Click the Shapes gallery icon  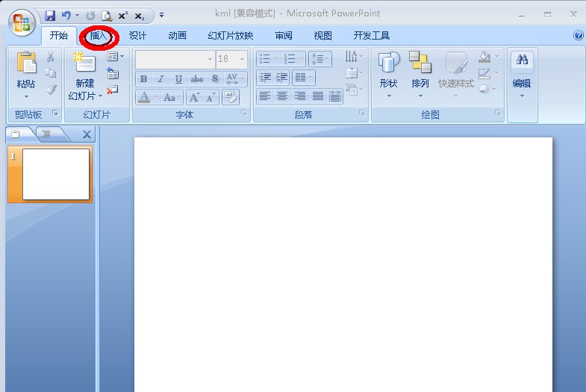pyautogui.click(x=389, y=63)
